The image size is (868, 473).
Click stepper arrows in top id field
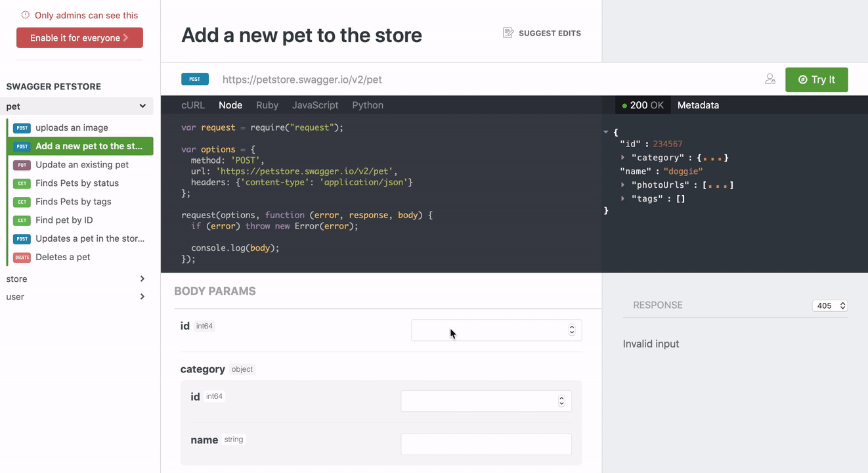(x=572, y=330)
